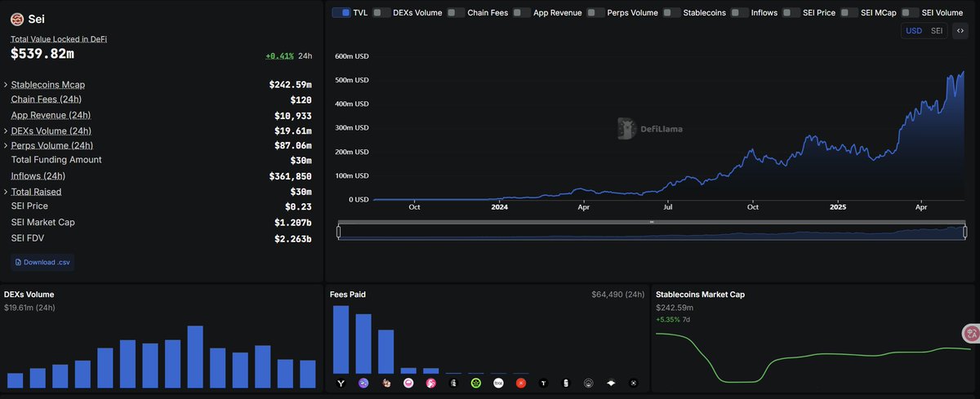Expand the Stablecoins Mcap row
Viewport: 980px width, 399px height.
click(7, 85)
